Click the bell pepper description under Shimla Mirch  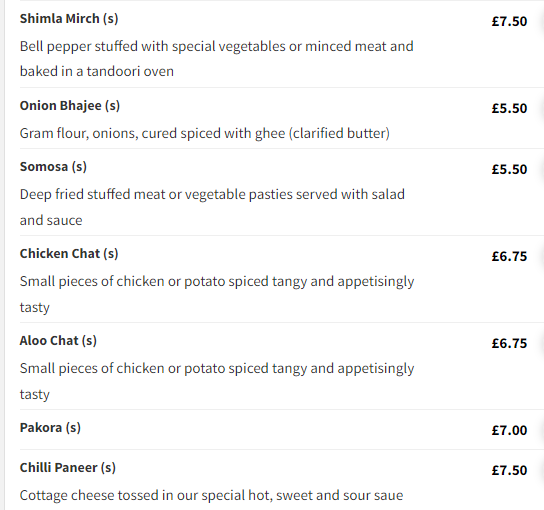coord(216,59)
